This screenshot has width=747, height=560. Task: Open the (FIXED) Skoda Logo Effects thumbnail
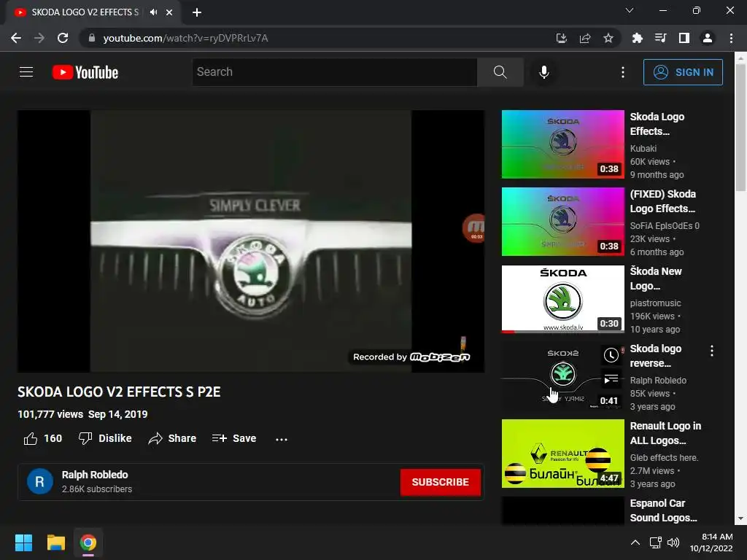click(x=562, y=222)
